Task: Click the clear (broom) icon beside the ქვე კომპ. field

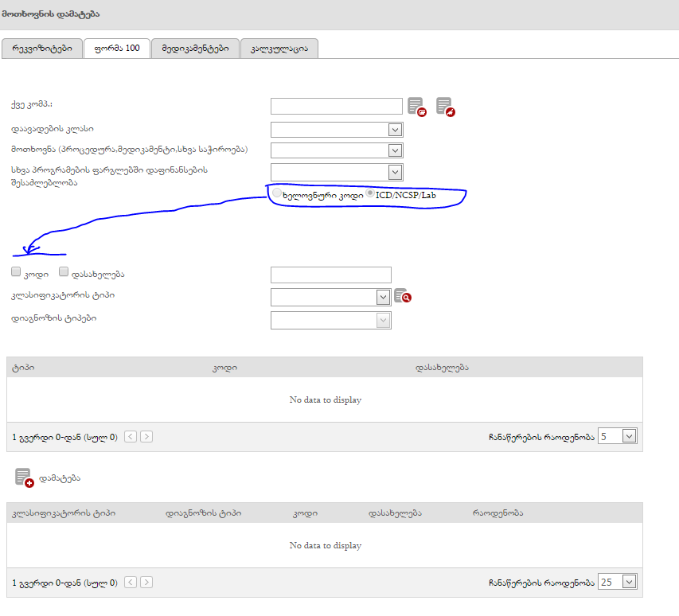Action: 445,107
